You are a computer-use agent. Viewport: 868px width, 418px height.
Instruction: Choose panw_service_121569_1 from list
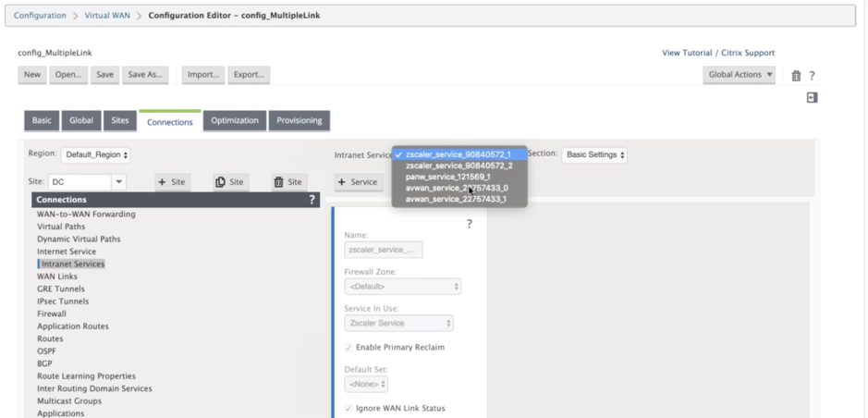click(x=458, y=177)
